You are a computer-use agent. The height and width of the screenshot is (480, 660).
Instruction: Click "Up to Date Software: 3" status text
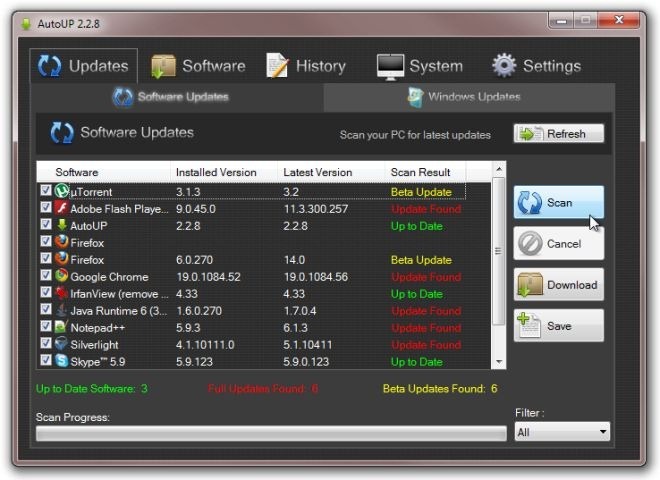92,388
